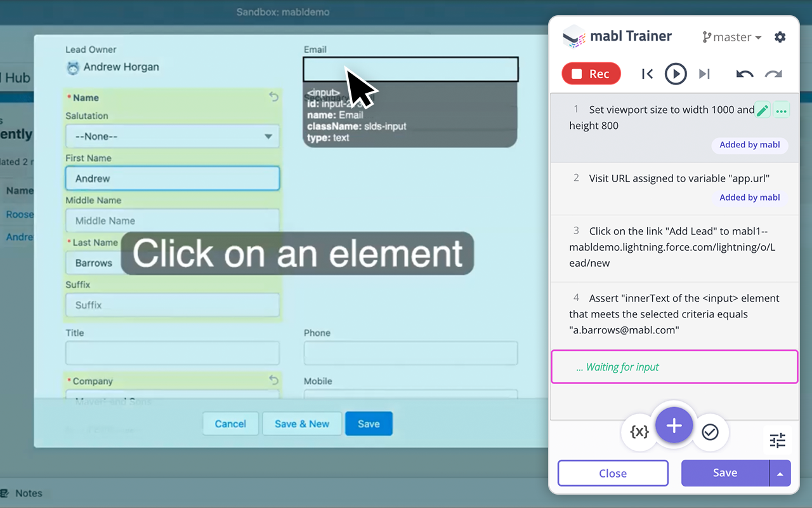Click Save & New button
The image size is (812, 508).
302,424
